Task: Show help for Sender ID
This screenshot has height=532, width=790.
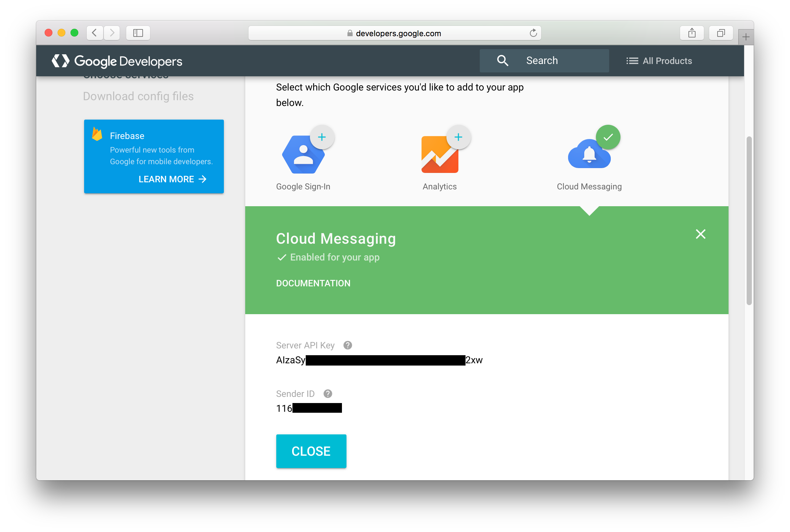Action: [328, 394]
